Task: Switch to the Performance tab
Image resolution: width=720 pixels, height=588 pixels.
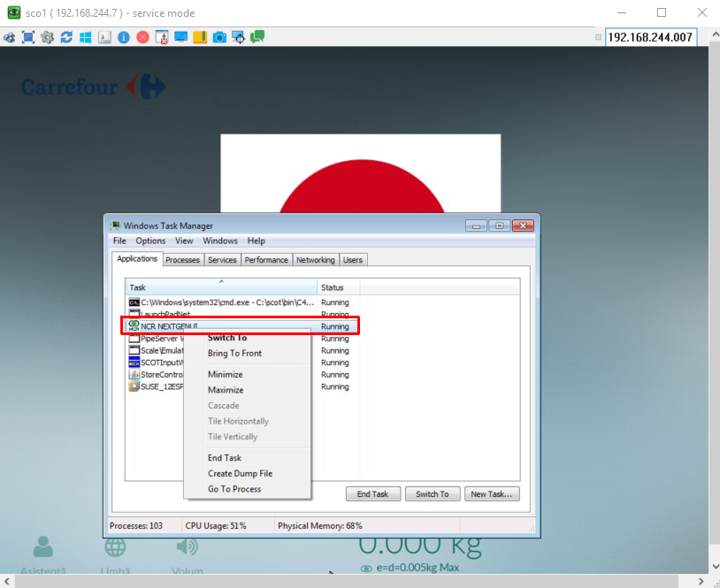Action: 266,260
